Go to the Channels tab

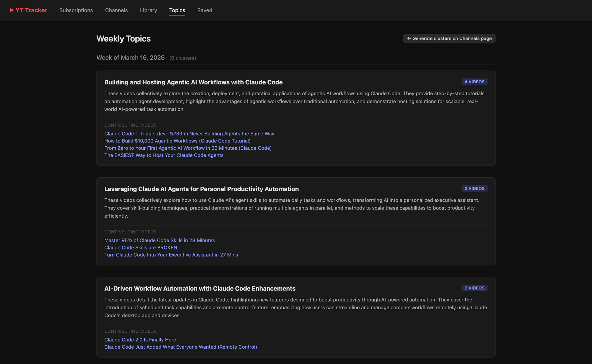pyautogui.click(x=116, y=10)
